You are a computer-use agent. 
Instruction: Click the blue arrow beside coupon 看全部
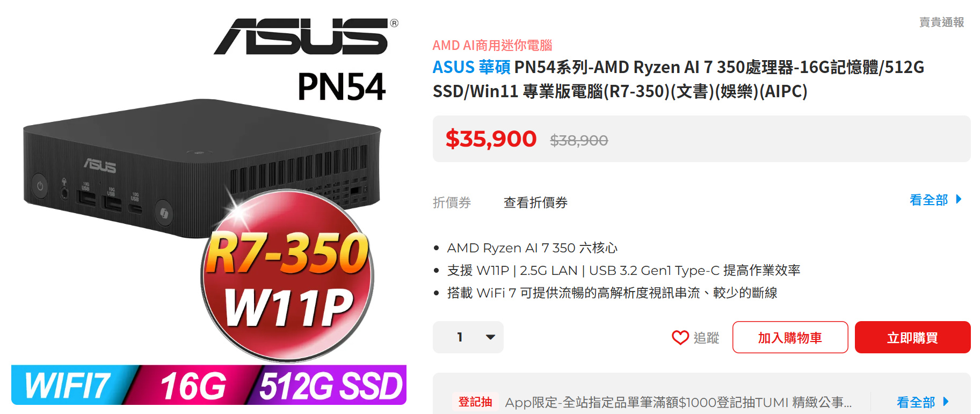(959, 200)
